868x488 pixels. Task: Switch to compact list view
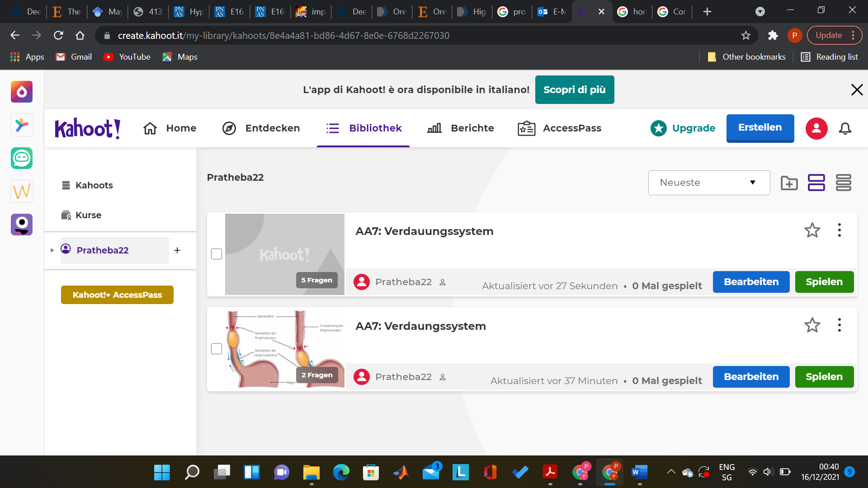[x=844, y=183]
